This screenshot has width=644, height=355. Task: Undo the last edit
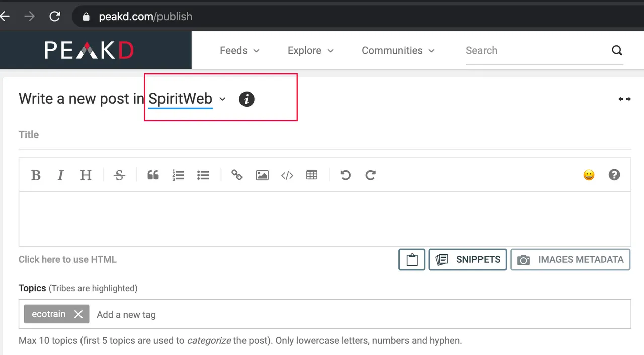(x=346, y=175)
